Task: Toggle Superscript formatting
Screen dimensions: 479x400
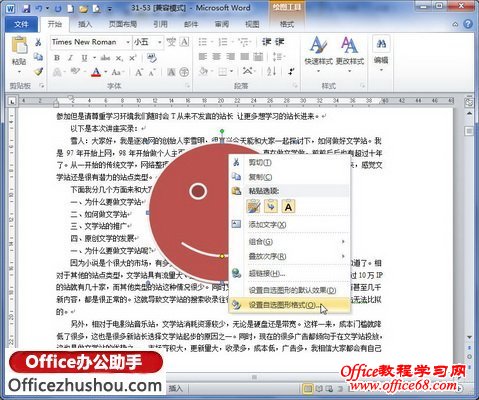Action: click(133, 58)
